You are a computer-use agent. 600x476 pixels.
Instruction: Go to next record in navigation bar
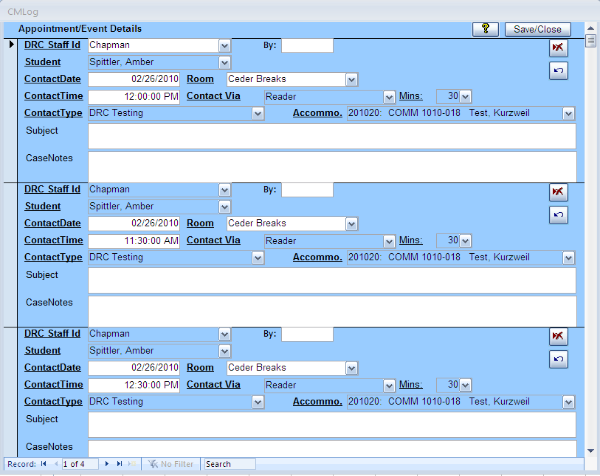click(107, 464)
